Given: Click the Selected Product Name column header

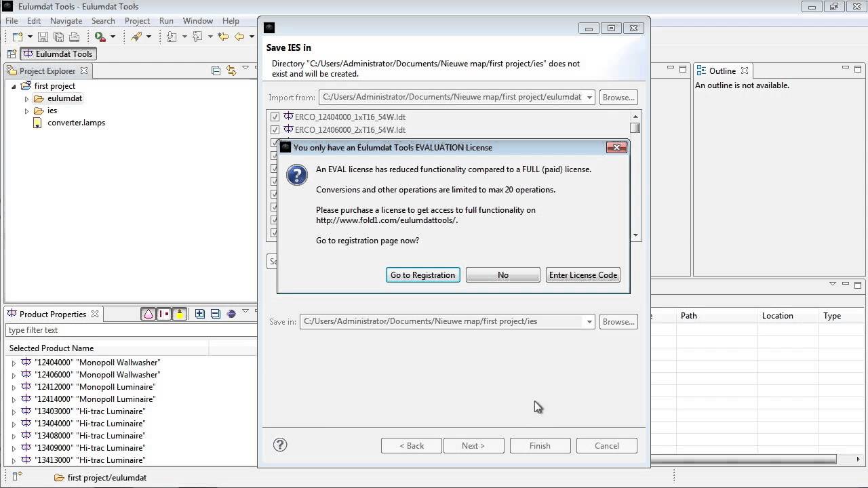Looking at the screenshot, I should pos(107,348).
